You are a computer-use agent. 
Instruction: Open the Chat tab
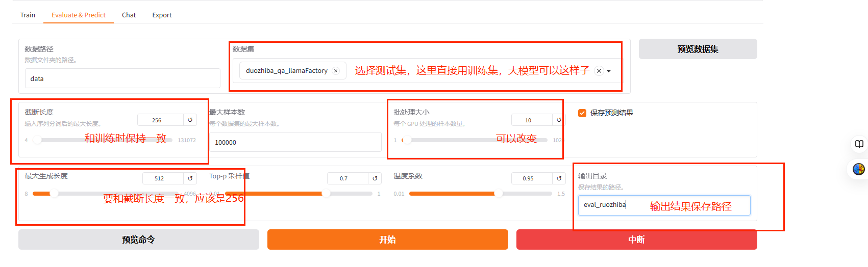[x=129, y=15]
